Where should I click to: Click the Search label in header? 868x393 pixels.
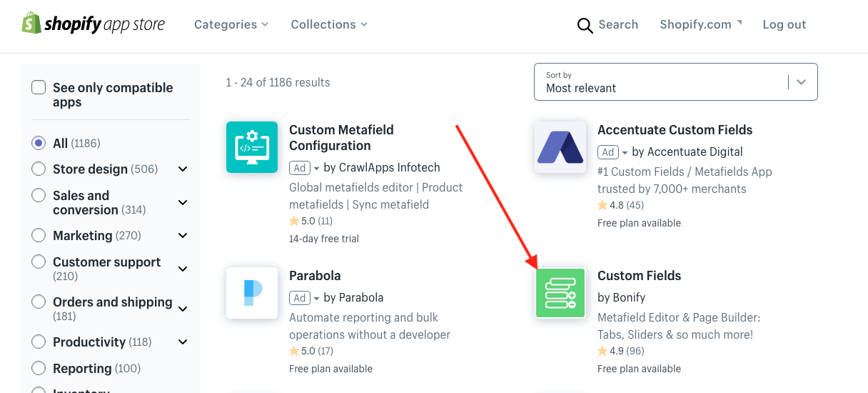(x=618, y=24)
